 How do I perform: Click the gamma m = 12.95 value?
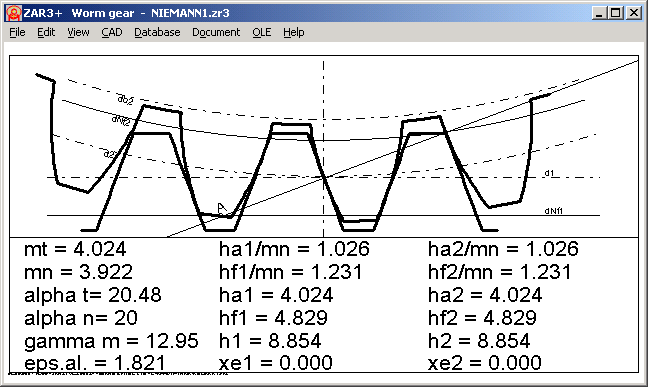tap(111, 341)
